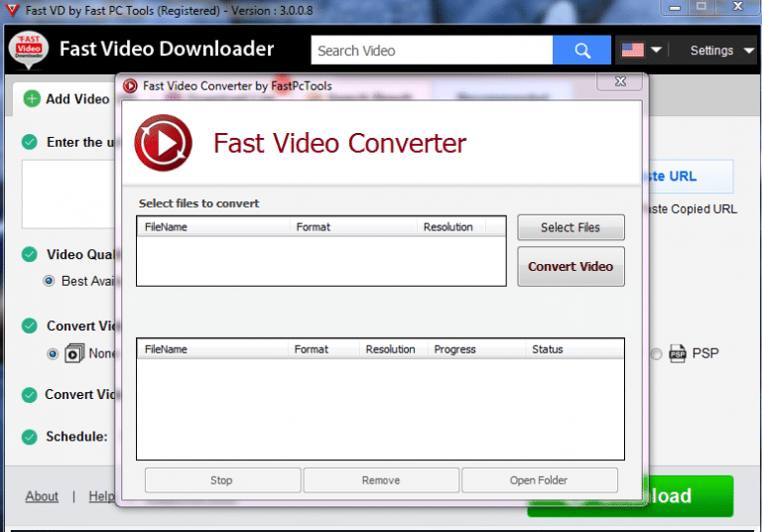
Task: Open the Settings dropdown menu
Action: coord(722,50)
